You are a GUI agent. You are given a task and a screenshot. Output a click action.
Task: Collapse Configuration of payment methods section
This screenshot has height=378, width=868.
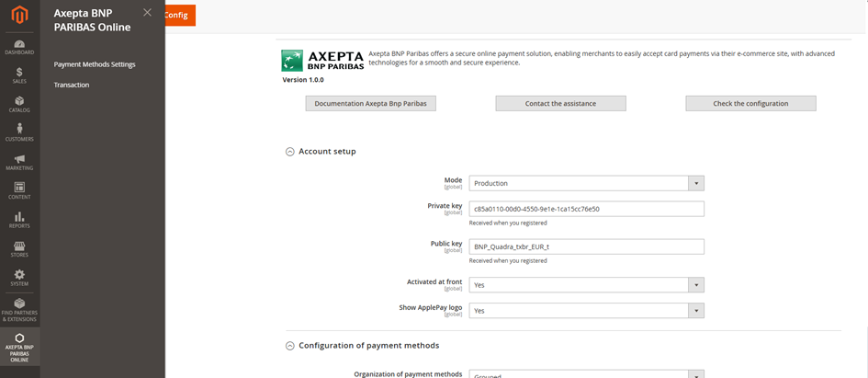tap(290, 346)
